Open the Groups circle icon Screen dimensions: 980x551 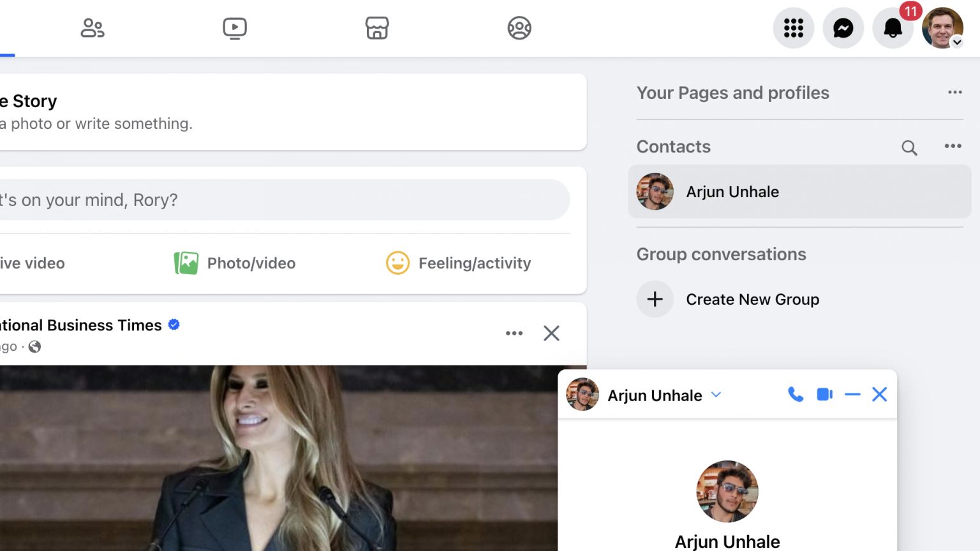point(519,28)
